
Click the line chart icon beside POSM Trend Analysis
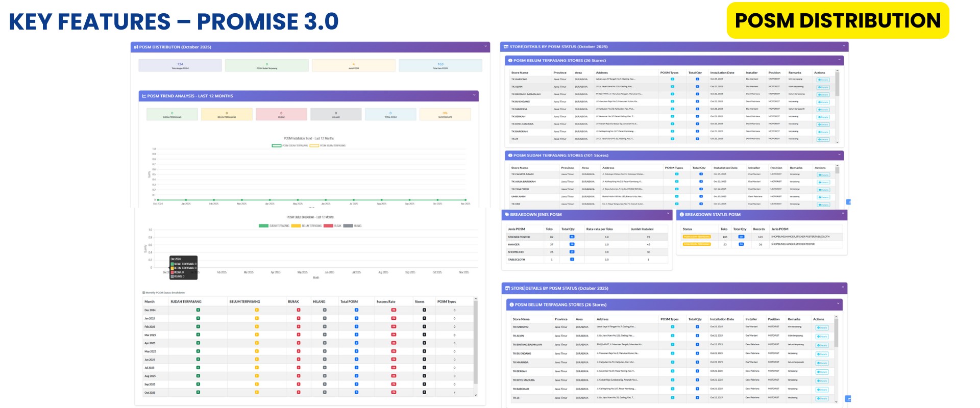(x=144, y=96)
